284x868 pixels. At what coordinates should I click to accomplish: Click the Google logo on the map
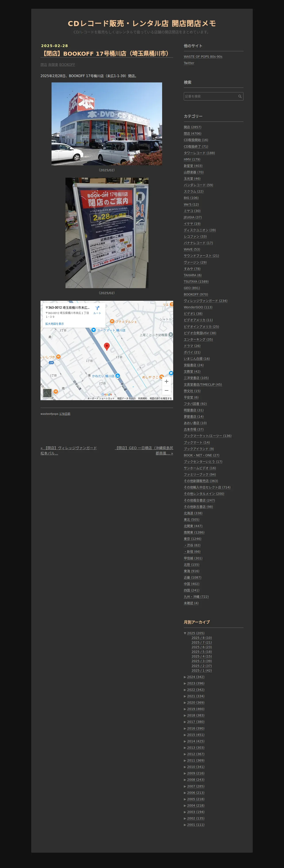point(107,394)
